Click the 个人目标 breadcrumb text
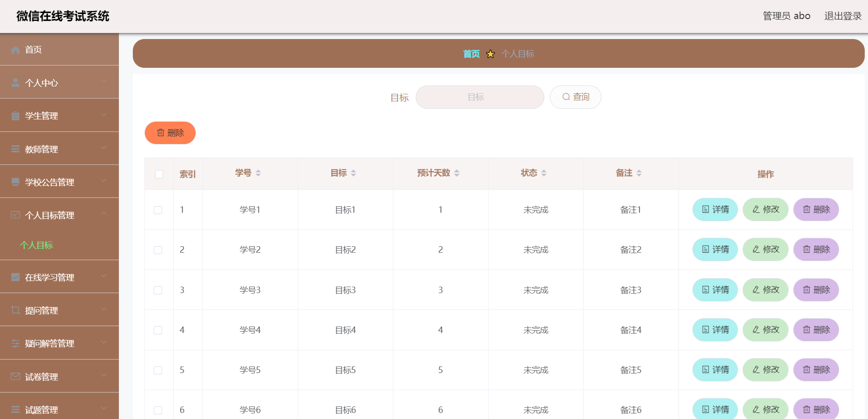The width and height of the screenshot is (868, 419). point(518,54)
